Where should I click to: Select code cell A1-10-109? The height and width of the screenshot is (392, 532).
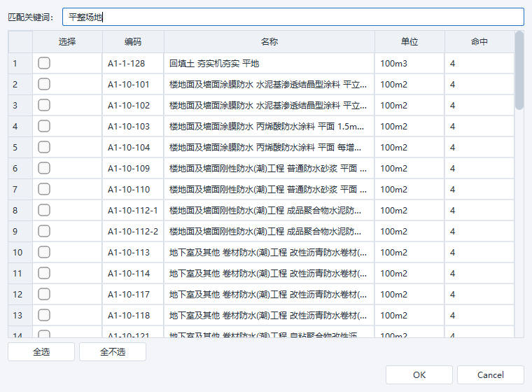click(x=133, y=169)
